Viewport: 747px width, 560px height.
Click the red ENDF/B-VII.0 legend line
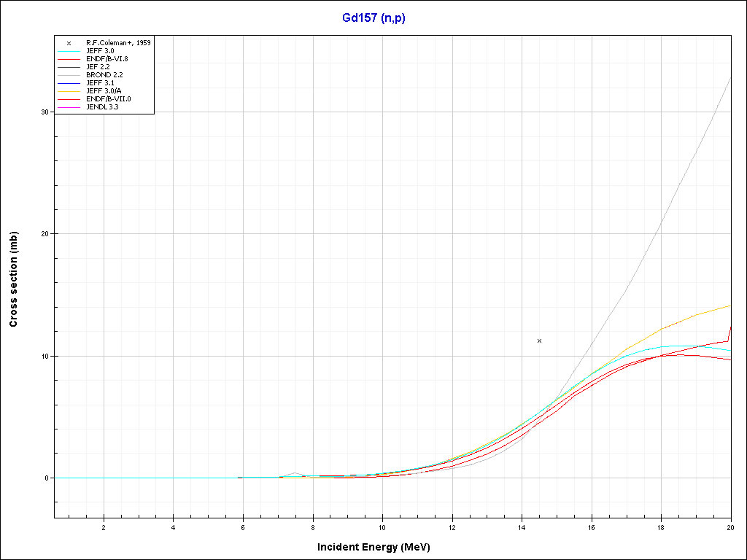point(68,98)
